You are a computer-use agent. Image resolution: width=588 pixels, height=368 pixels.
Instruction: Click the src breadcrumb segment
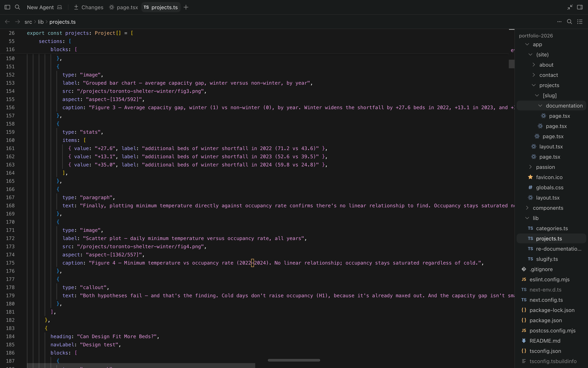[28, 22]
